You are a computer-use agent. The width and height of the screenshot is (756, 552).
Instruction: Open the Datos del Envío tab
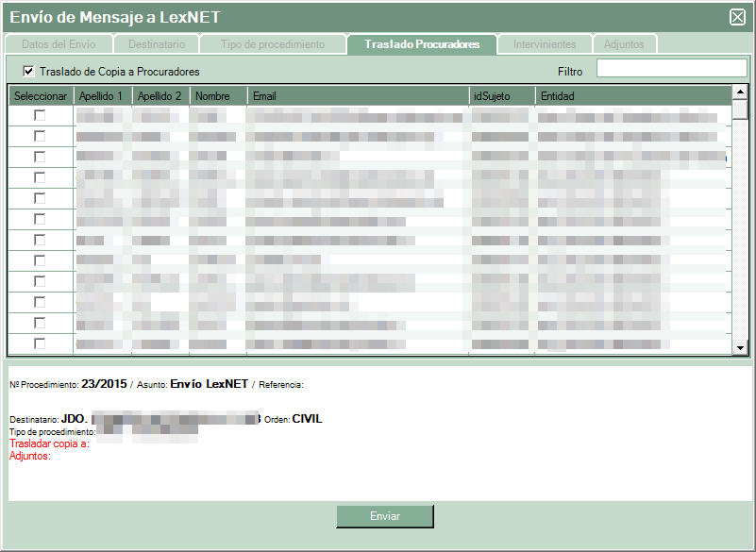point(57,44)
